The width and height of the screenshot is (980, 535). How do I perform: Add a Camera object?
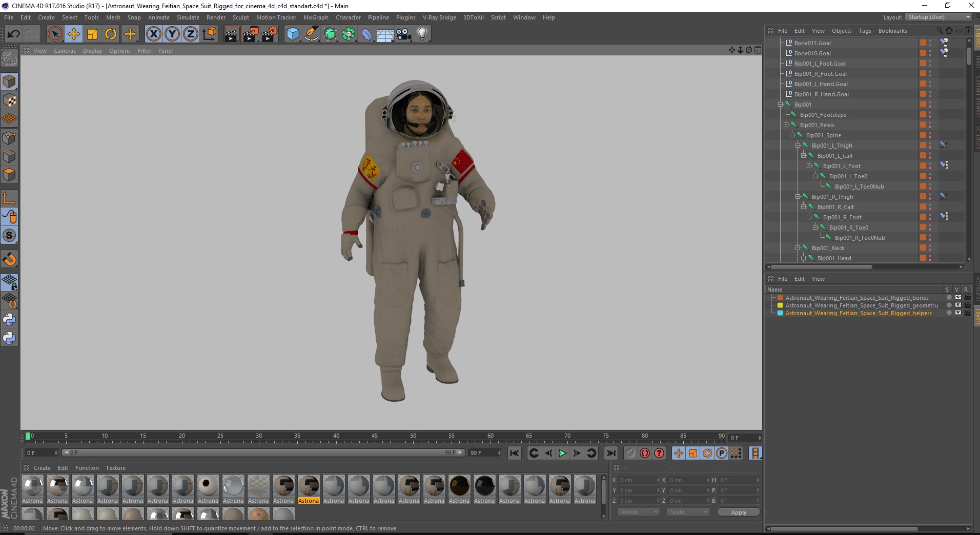coord(404,34)
